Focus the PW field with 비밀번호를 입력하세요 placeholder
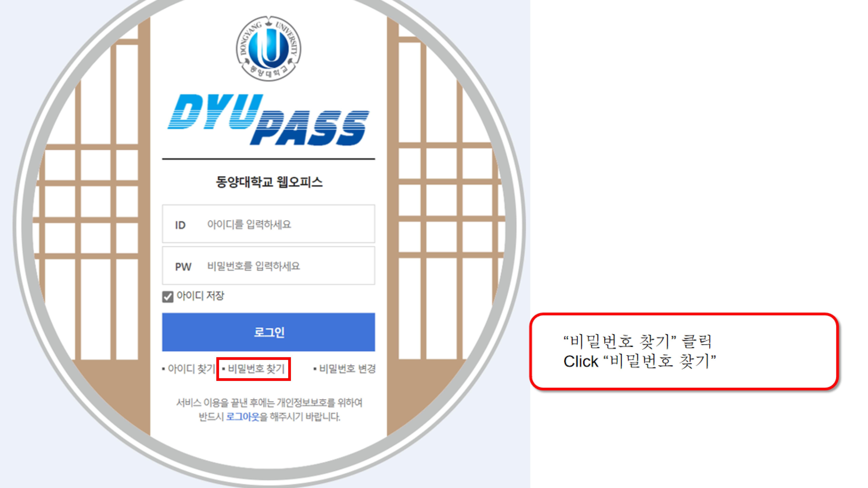 [x=269, y=265]
